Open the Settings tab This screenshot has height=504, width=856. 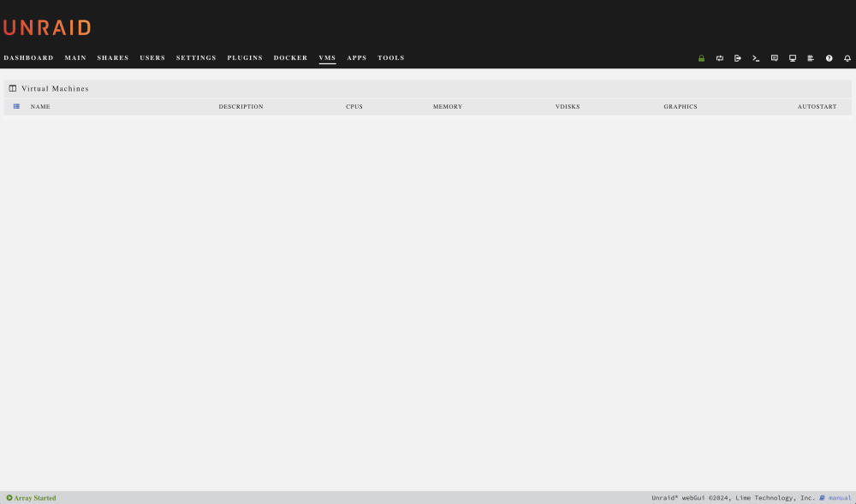tap(196, 58)
